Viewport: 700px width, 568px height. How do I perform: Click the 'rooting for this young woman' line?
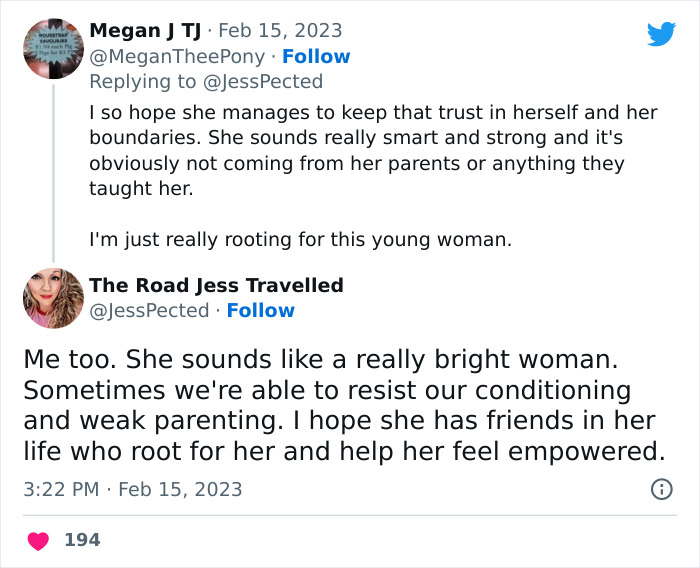(x=300, y=240)
